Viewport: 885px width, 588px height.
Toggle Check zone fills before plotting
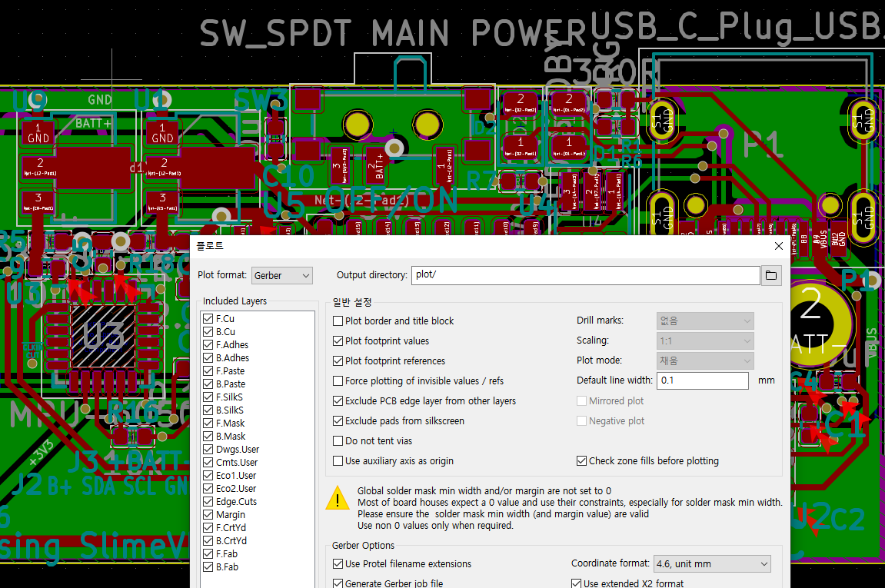coord(581,461)
